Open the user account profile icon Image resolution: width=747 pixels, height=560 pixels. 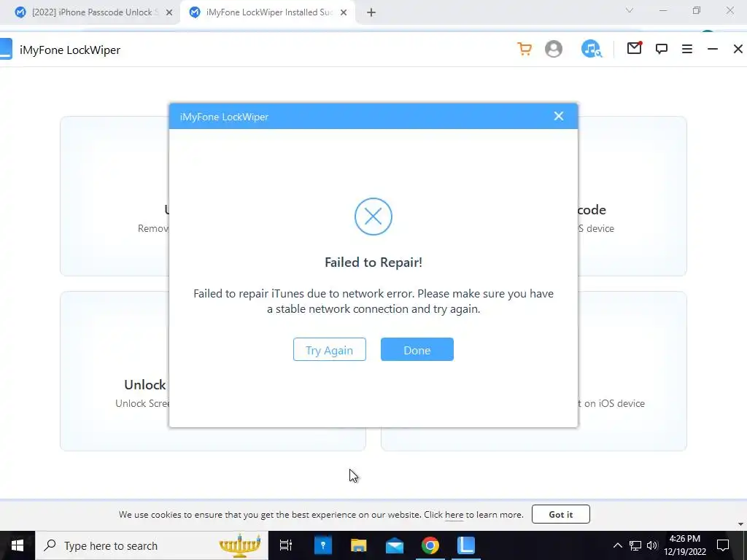point(553,49)
